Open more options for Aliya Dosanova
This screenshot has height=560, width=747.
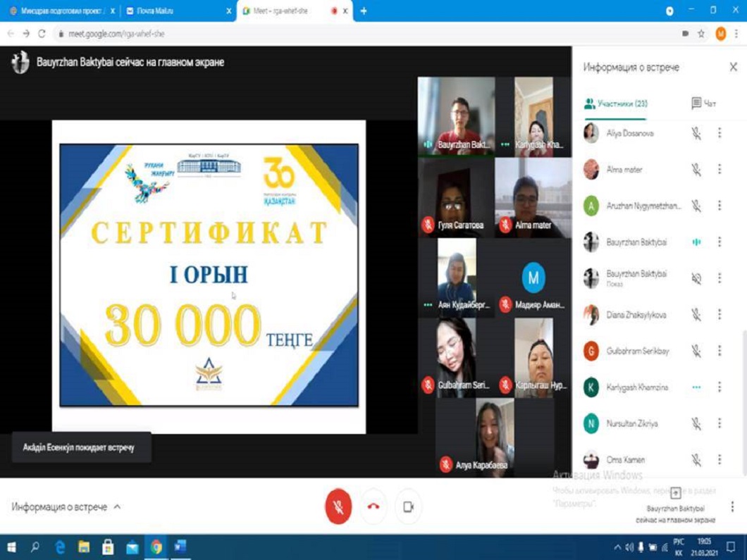click(x=720, y=133)
